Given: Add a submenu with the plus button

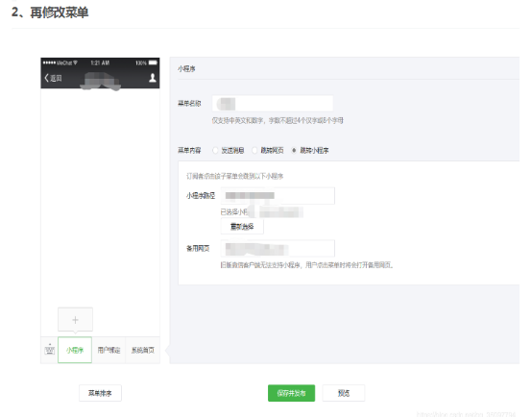Looking at the screenshot, I should 75,320.
